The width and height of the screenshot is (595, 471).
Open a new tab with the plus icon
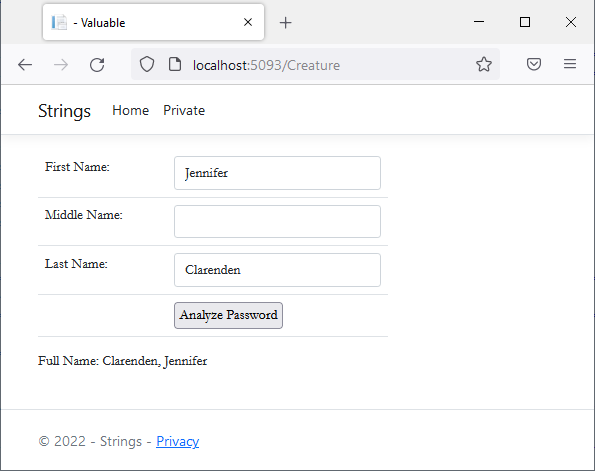(285, 23)
